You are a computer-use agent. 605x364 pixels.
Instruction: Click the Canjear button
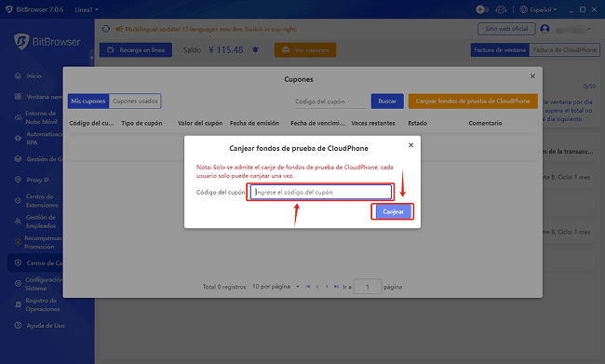(x=393, y=211)
